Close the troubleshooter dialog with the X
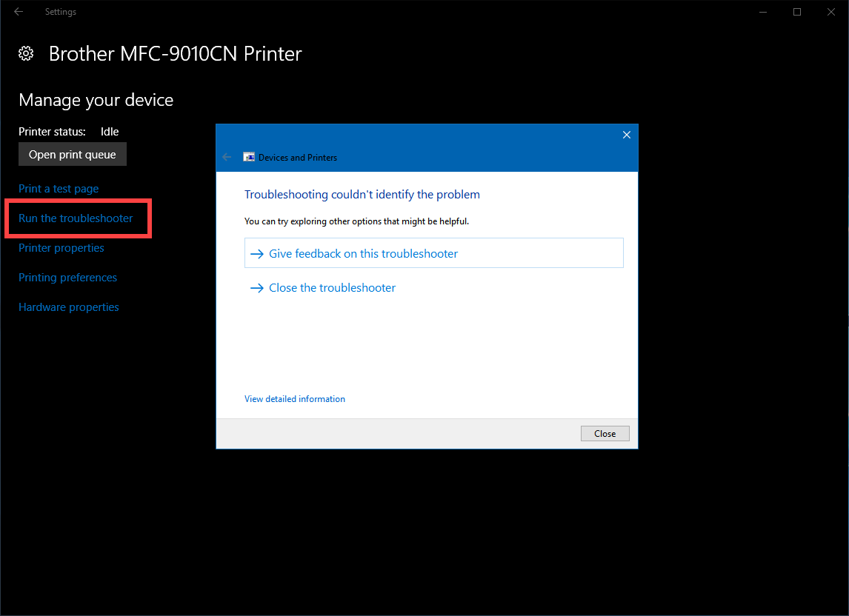 click(626, 135)
